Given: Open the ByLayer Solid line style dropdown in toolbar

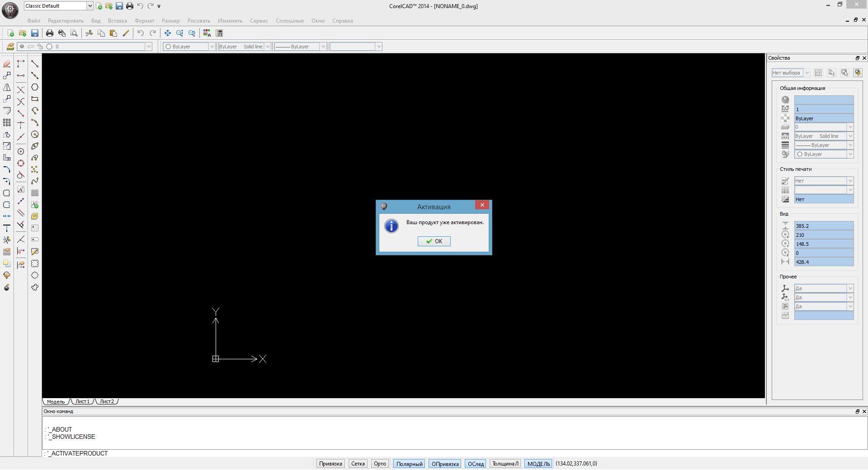Looking at the screenshot, I should [x=268, y=47].
